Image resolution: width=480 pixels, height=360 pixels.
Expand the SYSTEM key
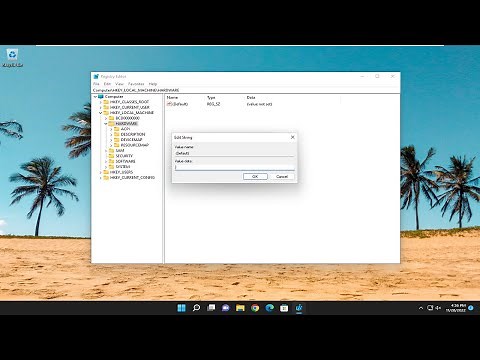coord(106,167)
